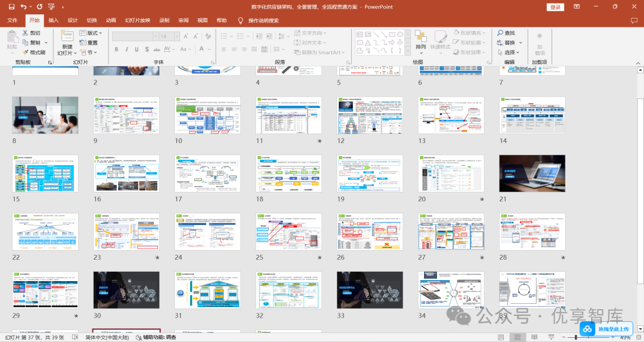Switch to Reading view icon
Screen dimensions: 644x342
(534, 337)
